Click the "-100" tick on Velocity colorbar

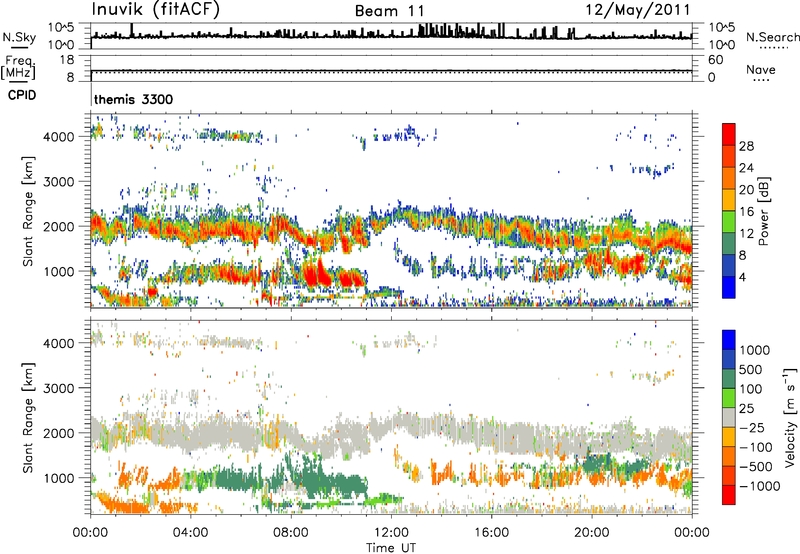tap(756, 447)
